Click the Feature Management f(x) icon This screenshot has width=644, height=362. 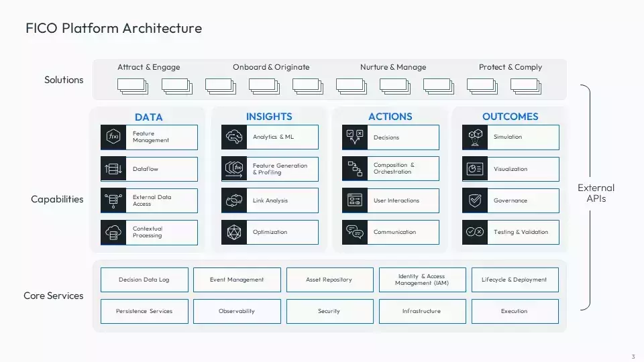(x=113, y=137)
